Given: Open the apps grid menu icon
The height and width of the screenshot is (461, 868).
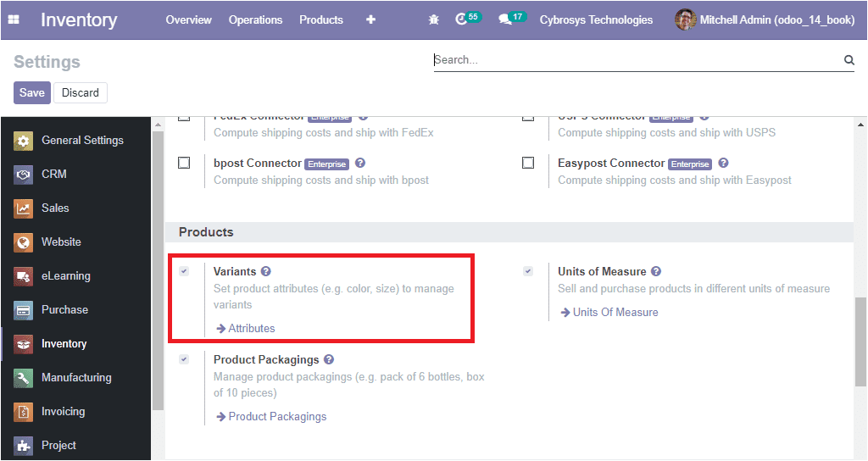Looking at the screenshot, I should tap(14, 20).
